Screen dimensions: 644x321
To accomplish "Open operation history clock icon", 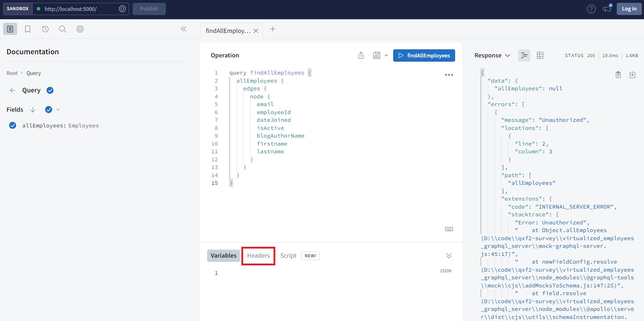I will click(x=45, y=29).
